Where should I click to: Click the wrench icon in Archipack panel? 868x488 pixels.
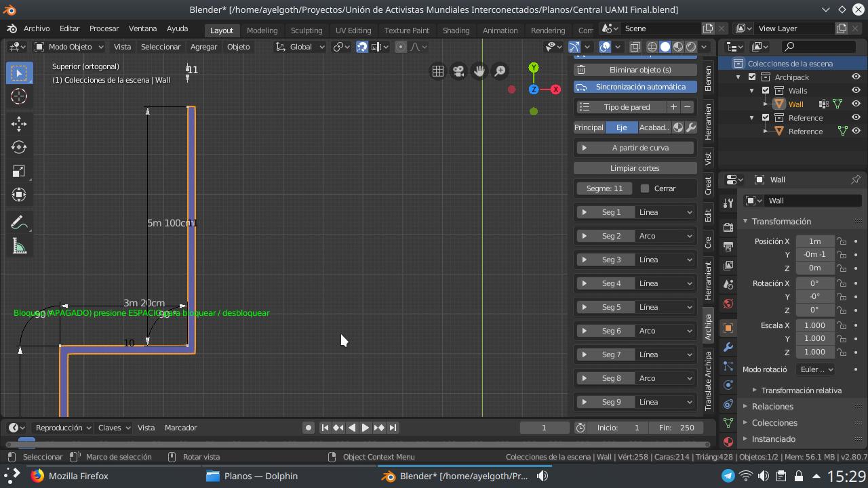[x=691, y=127]
